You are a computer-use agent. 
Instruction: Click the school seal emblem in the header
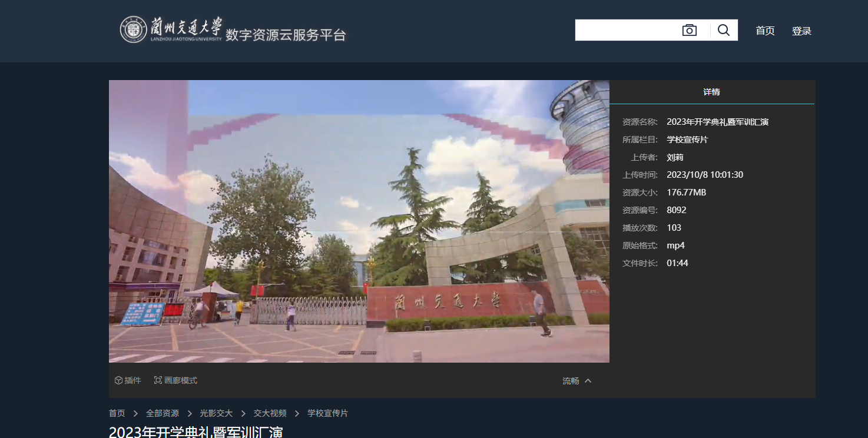134,31
